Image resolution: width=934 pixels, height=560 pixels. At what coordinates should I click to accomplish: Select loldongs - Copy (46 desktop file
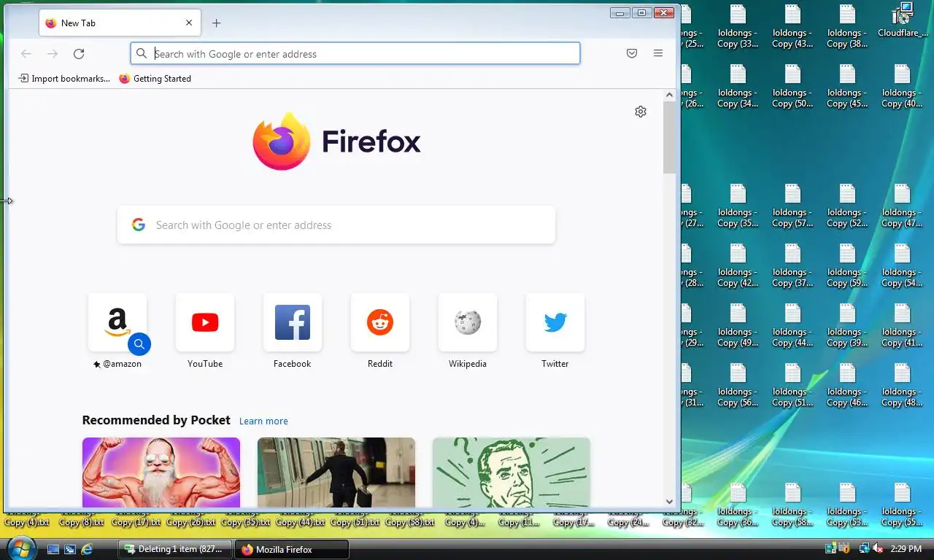tap(847, 385)
